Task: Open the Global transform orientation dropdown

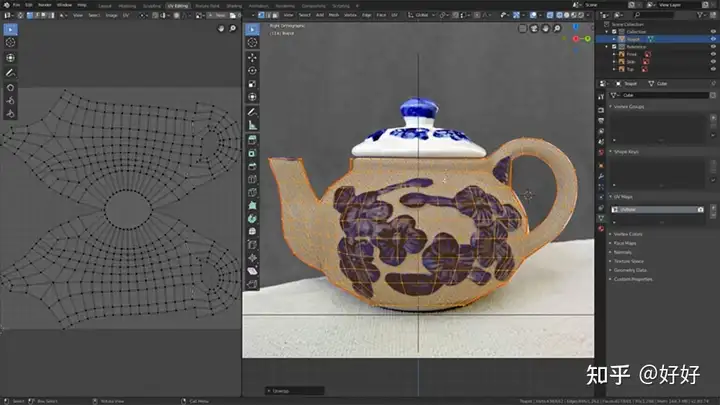Action: (422, 15)
